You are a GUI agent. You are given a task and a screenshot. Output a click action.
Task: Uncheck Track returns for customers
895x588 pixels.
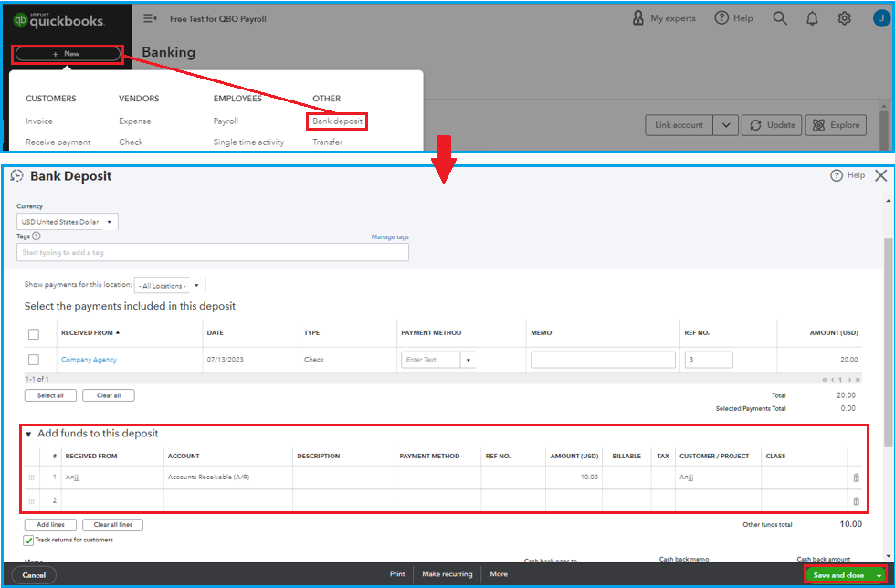click(28, 540)
